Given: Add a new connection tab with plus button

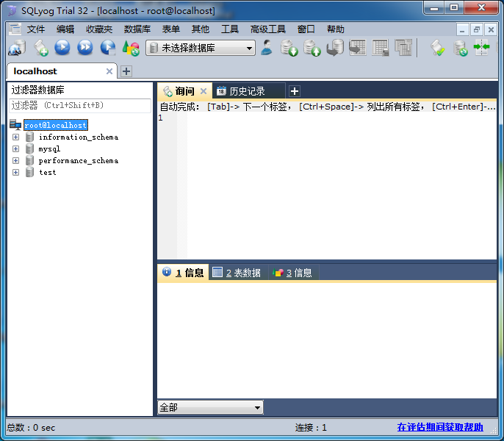Looking at the screenshot, I should [126, 71].
